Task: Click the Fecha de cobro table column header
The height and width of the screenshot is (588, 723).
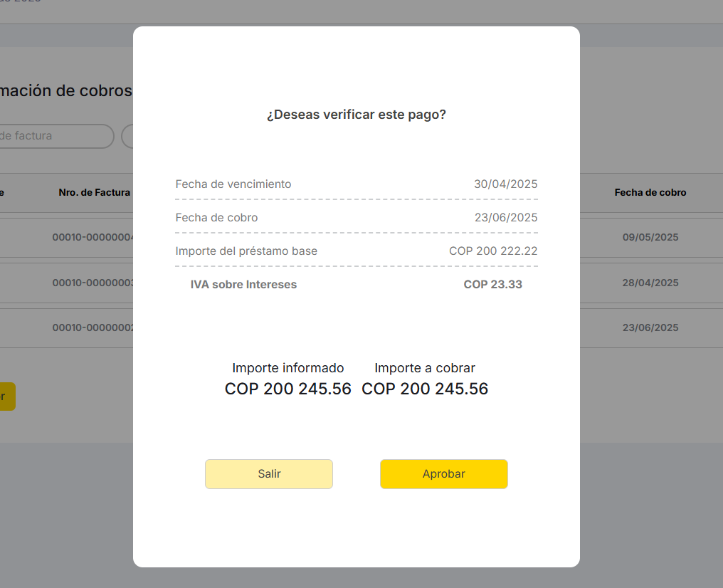Action: coord(650,192)
